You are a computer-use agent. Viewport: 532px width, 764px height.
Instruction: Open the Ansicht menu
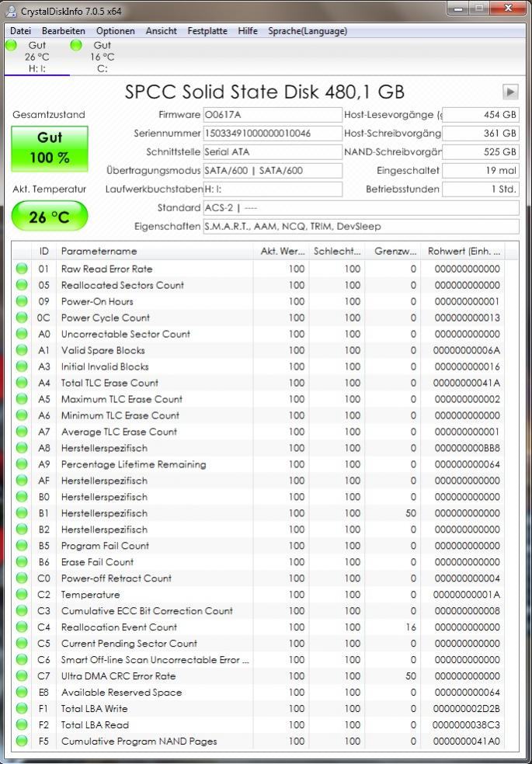(162, 31)
